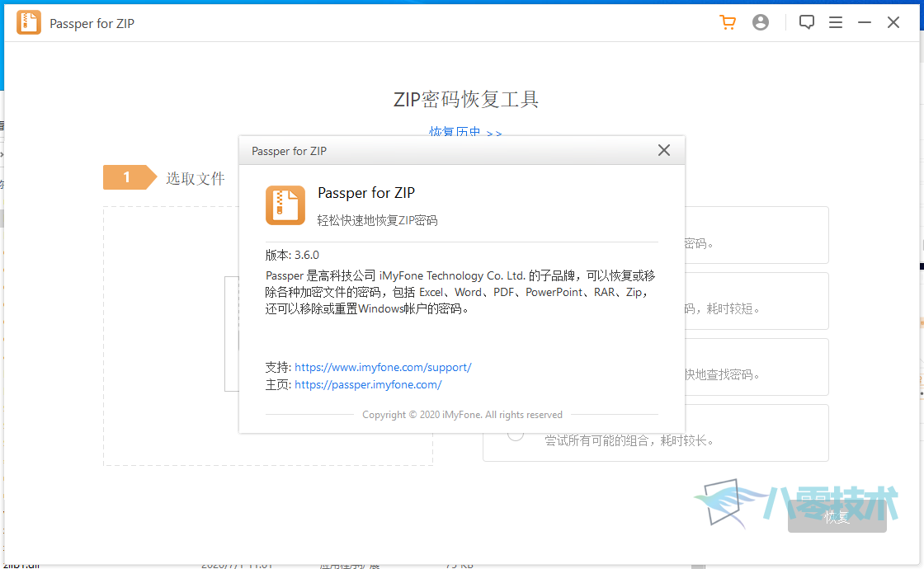Open the user account icon
Viewport: 924px width, 569px height.
coord(761,22)
